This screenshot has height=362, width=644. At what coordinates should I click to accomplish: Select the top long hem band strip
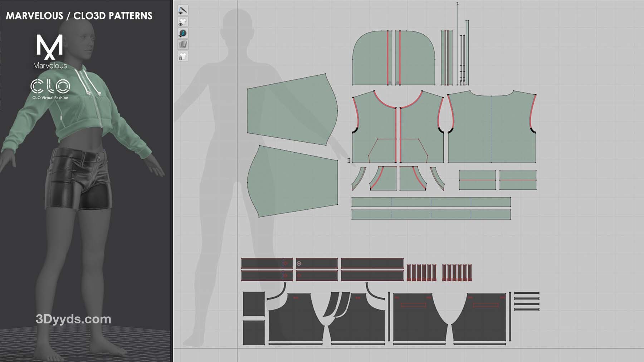(431, 202)
